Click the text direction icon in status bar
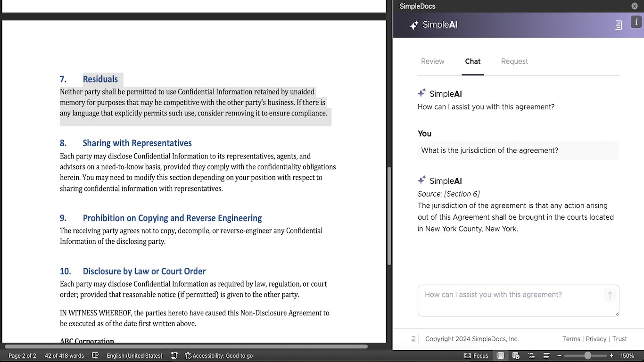This screenshot has width=644, height=362. coord(174,355)
